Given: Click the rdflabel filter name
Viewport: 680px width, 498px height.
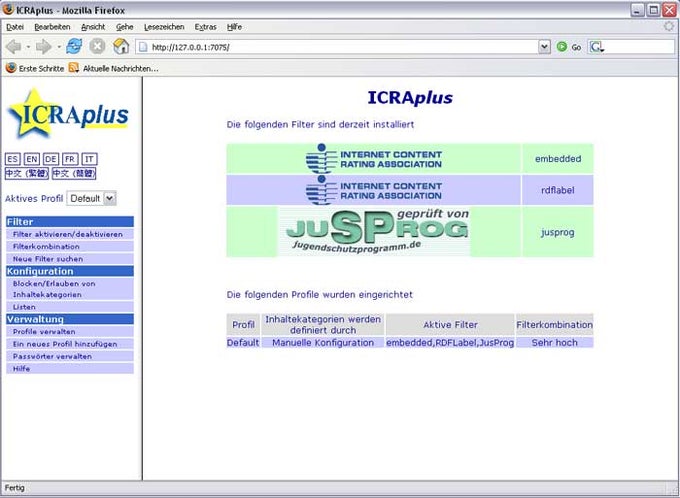Looking at the screenshot, I should click(x=558, y=190).
